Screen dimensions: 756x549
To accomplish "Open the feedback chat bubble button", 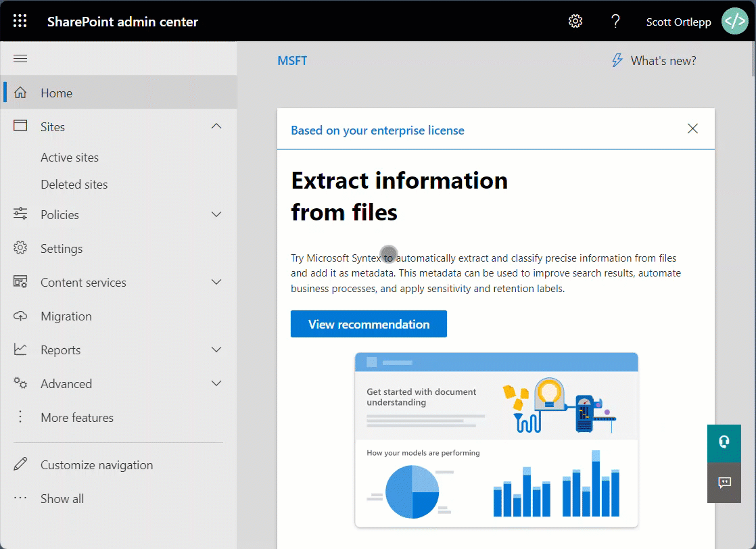I will pyautogui.click(x=724, y=483).
